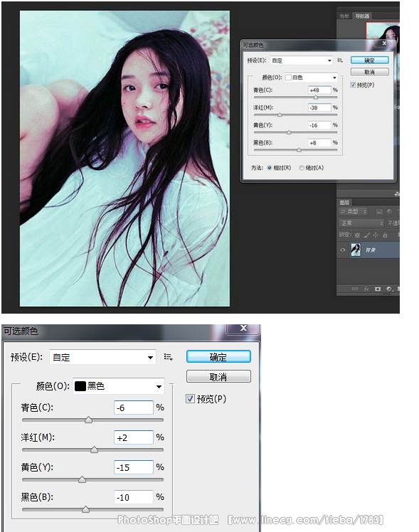419x532 pixels.
Task: Click the portrait photo on the canvas
Action: pyautogui.click(x=124, y=159)
